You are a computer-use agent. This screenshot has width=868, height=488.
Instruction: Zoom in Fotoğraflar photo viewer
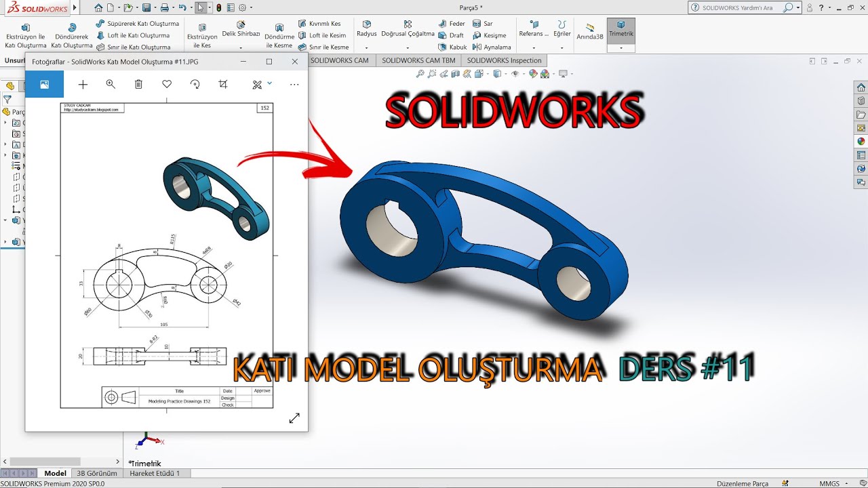tap(111, 85)
